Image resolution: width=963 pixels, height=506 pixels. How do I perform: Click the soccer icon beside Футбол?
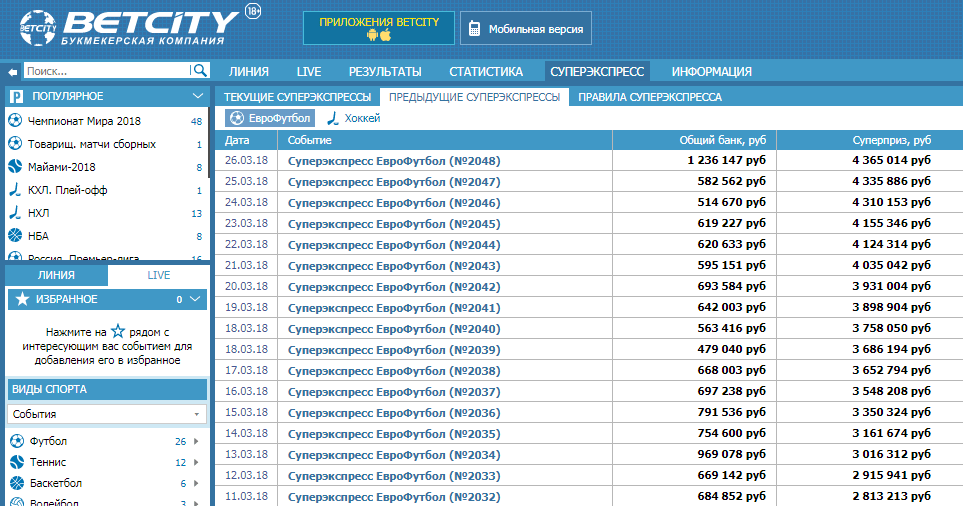coord(17,441)
